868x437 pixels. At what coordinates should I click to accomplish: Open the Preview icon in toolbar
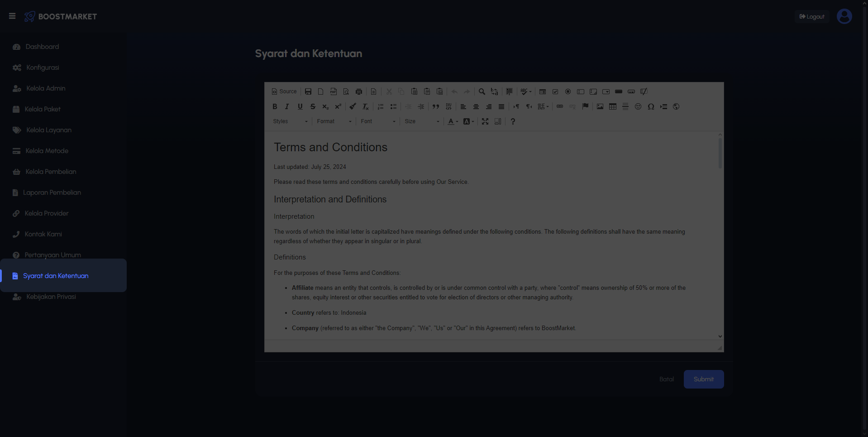coord(346,91)
